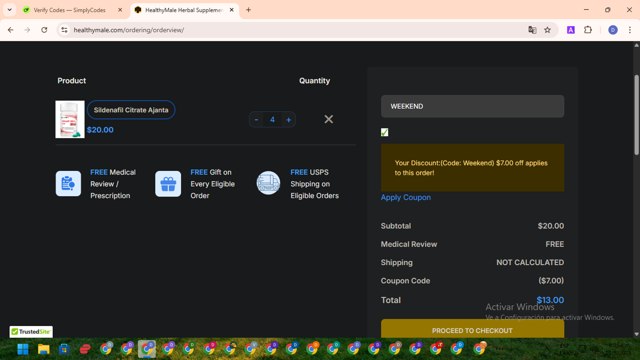
Task: Click the Quantity column header
Action: (x=314, y=80)
